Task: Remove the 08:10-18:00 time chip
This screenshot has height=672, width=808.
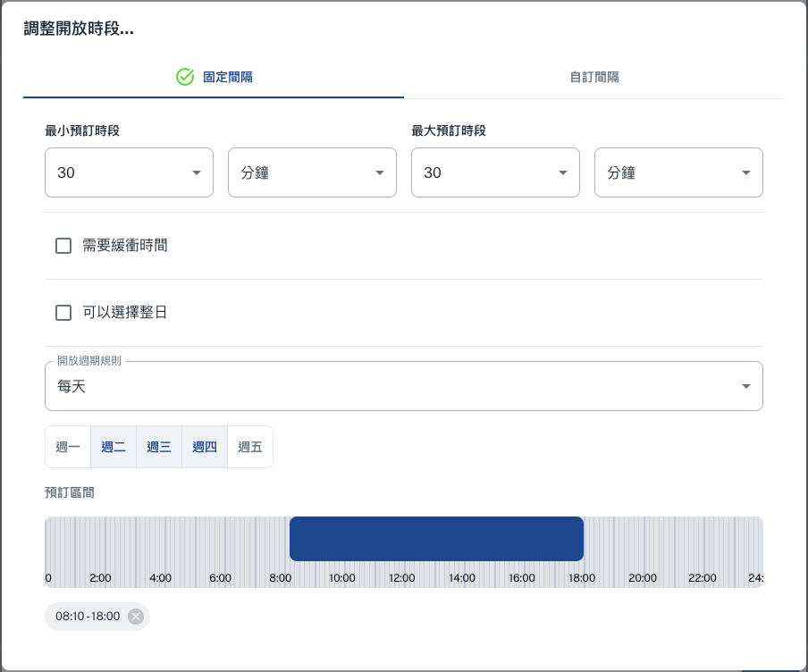Action: [135, 617]
